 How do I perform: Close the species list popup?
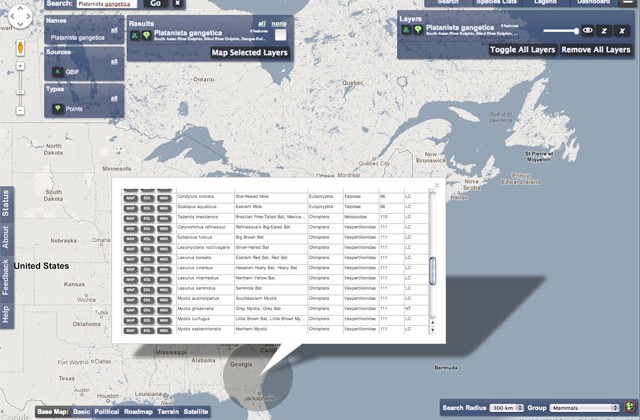pyautogui.click(x=437, y=185)
